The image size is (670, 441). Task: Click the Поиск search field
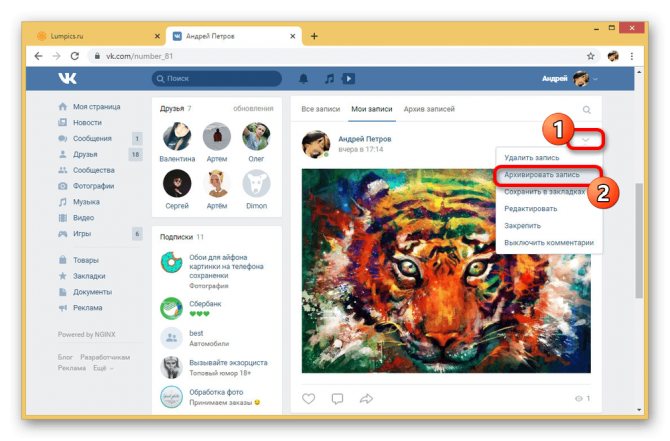click(x=217, y=79)
